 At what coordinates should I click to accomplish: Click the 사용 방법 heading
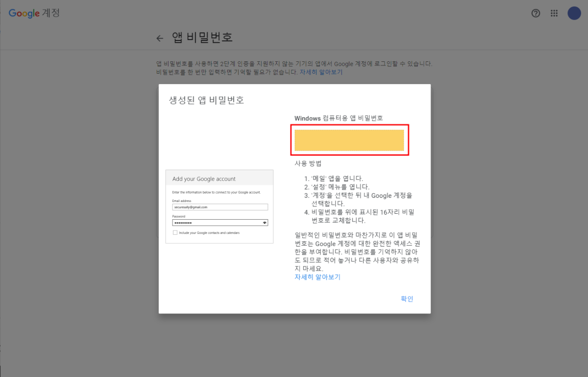[308, 163]
